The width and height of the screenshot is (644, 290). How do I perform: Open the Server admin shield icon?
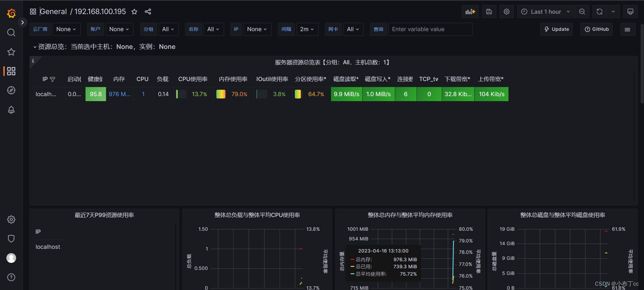[11, 238]
